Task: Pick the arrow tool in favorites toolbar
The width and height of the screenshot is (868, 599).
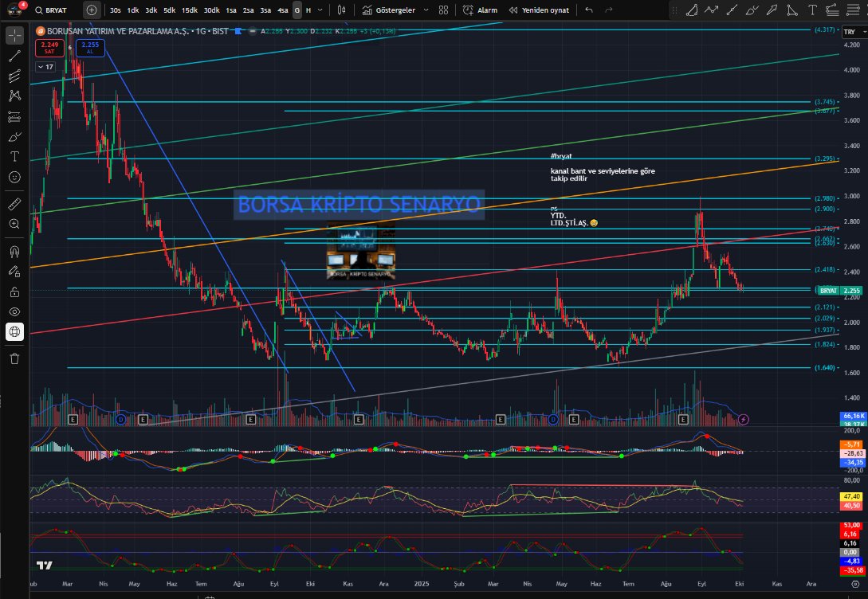Action: [772, 10]
